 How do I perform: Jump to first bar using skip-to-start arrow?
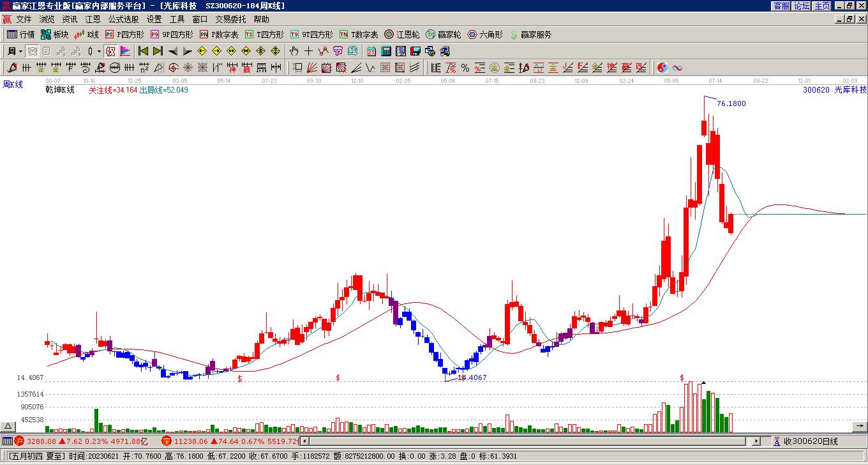point(143,51)
